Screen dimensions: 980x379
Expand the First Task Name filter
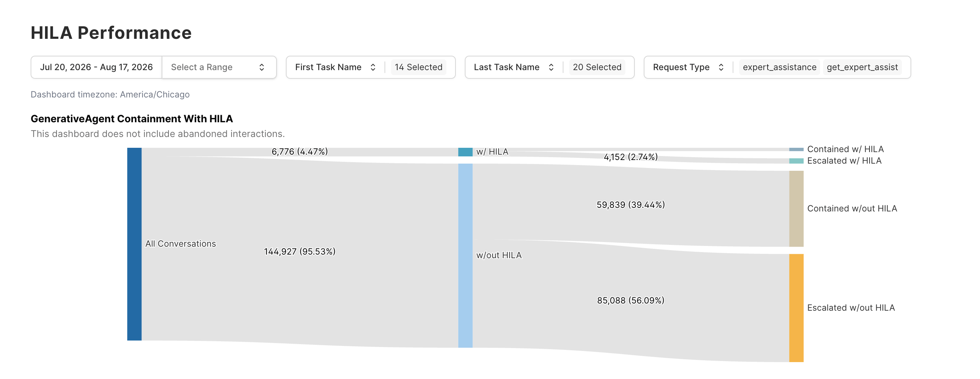click(x=370, y=67)
